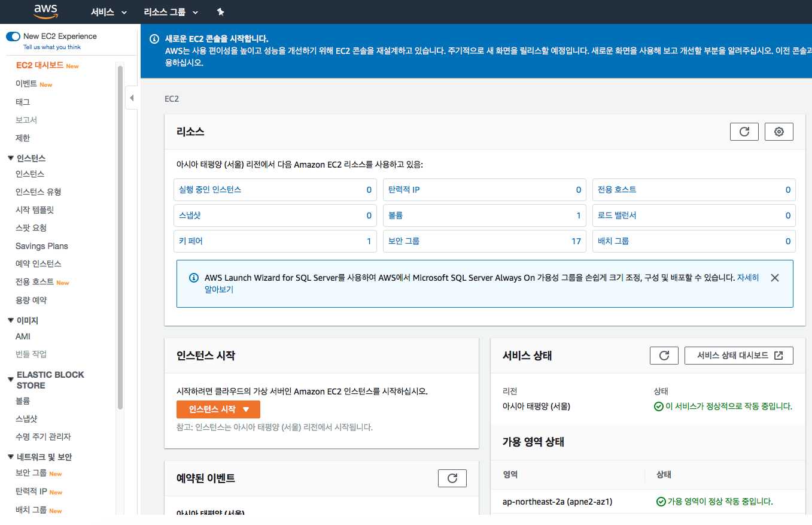Click 배치 그룹 resource tile
Screen dimensions: 812x525
(x=694, y=241)
